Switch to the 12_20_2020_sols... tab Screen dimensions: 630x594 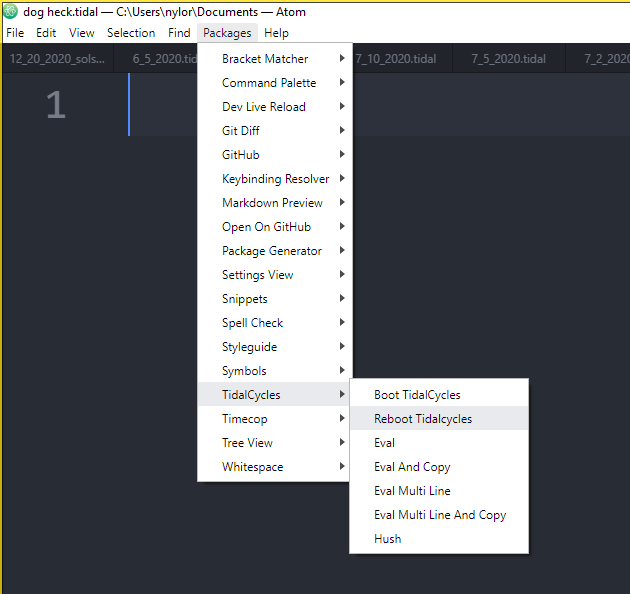coord(57,59)
